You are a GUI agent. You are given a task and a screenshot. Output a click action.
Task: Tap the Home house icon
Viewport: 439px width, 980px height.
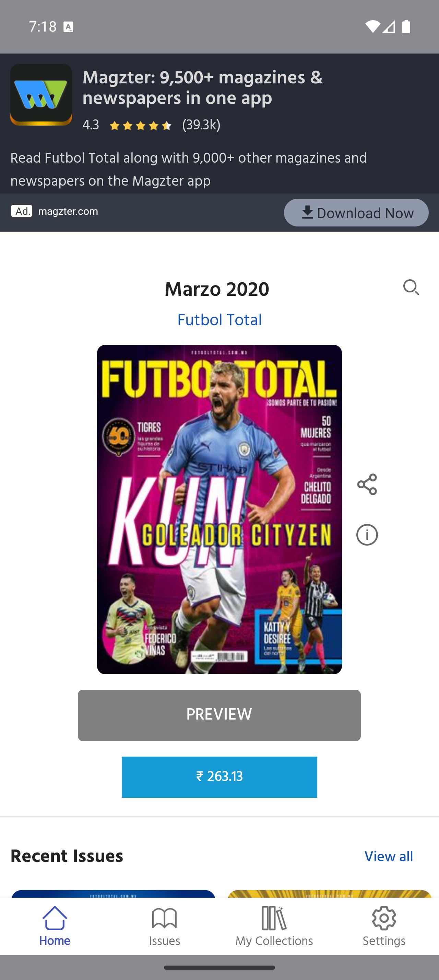[55, 918]
